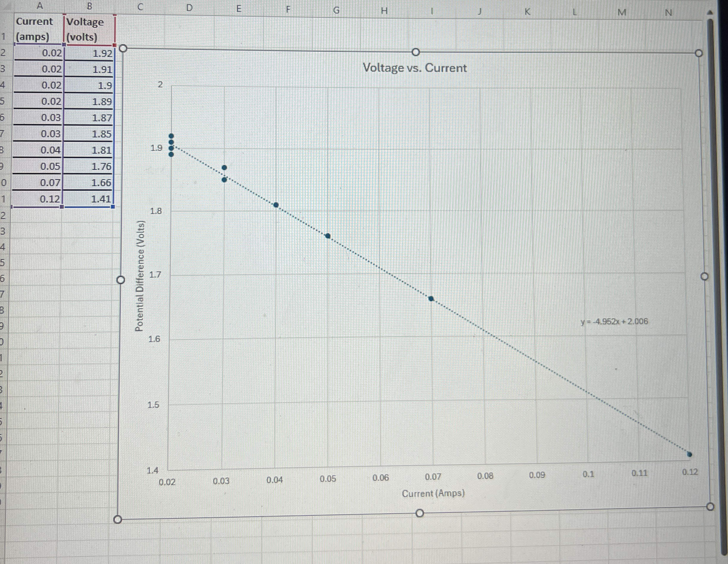Click column header D
This screenshot has height=564, width=728.
[189, 8]
